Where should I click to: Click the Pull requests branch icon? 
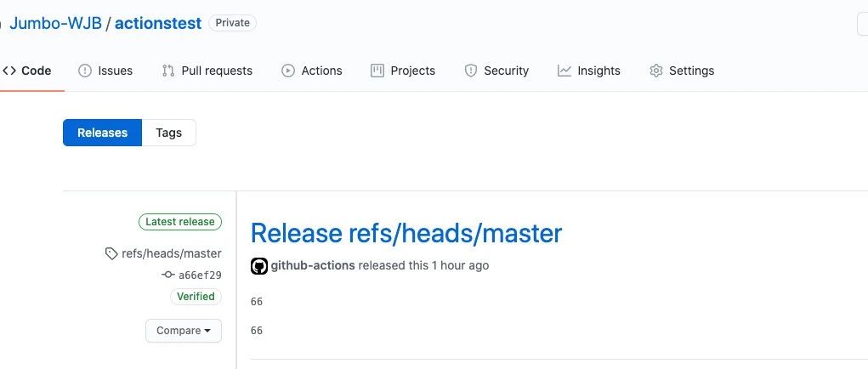click(x=168, y=71)
